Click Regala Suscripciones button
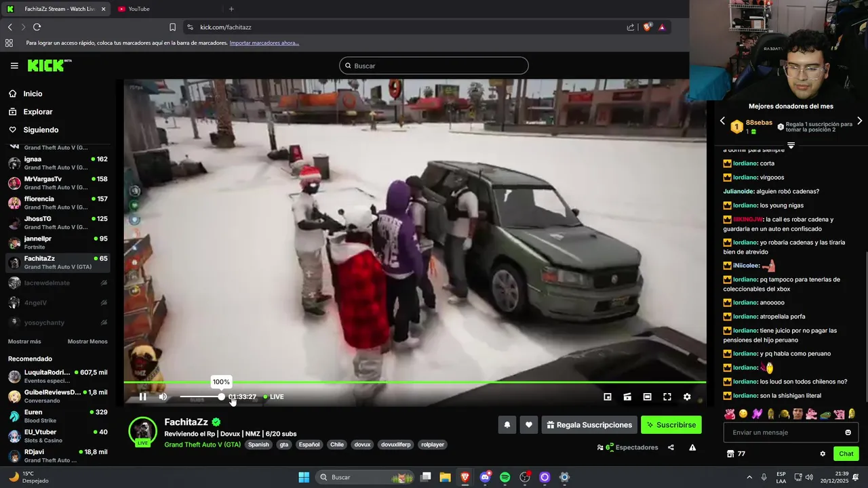The width and height of the screenshot is (868, 488). (589, 425)
